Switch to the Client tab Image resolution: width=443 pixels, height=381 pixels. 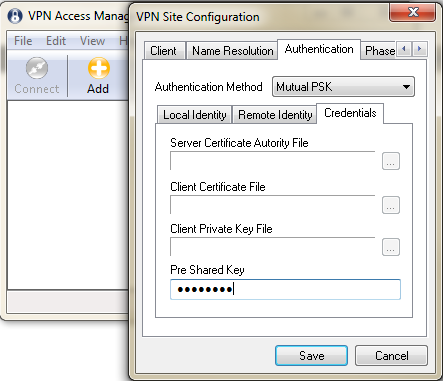point(165,51)
